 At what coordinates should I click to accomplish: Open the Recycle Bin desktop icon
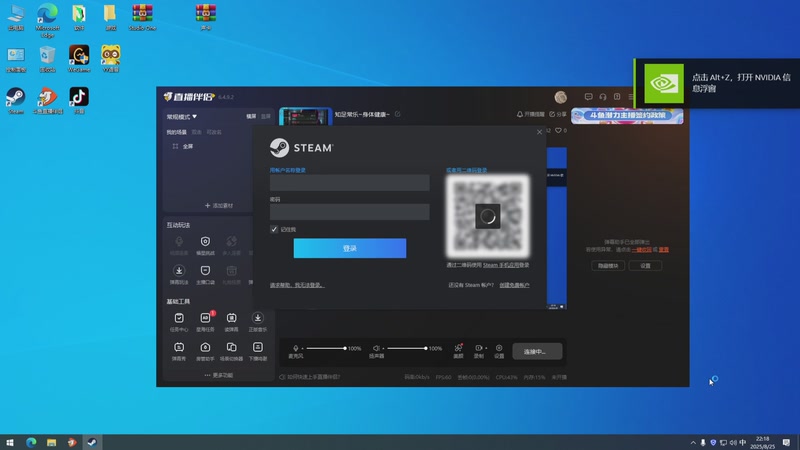click(x=47, y=59)
